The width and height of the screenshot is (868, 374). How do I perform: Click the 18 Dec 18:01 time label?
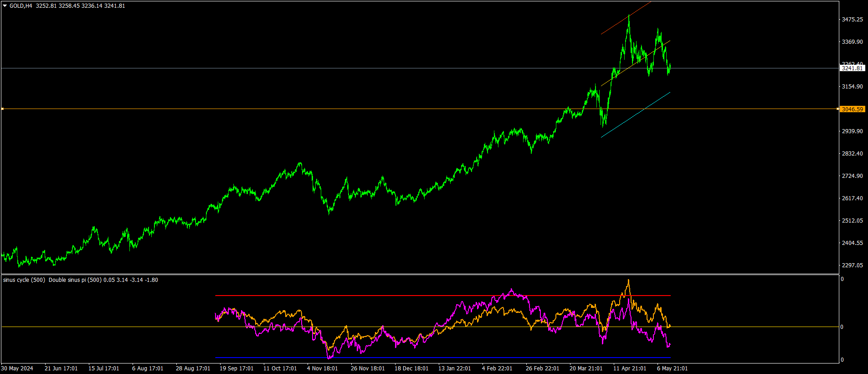pyautogui.click(x=411, y=369)
